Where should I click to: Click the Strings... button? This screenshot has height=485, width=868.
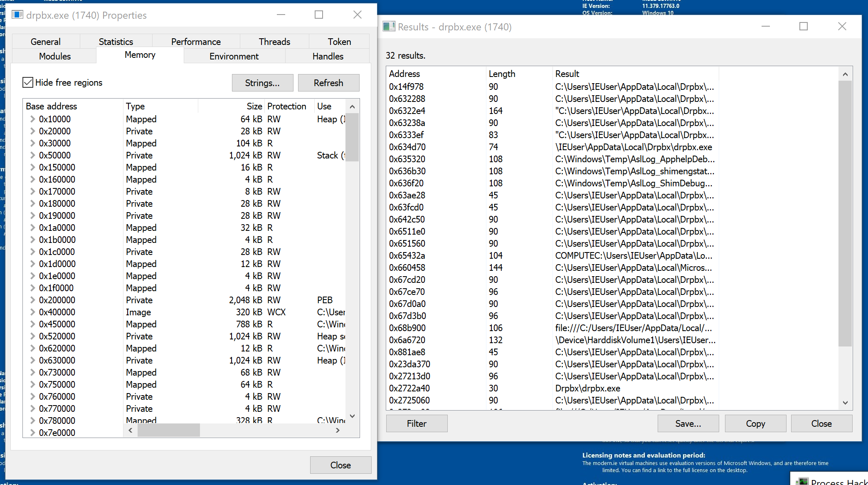262,83
